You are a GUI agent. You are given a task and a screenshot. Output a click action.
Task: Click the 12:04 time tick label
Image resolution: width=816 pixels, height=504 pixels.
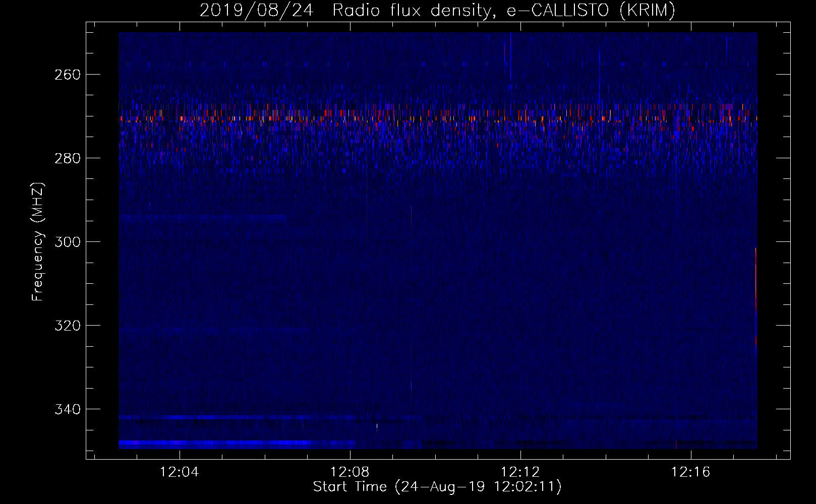(x=179, y=472)
